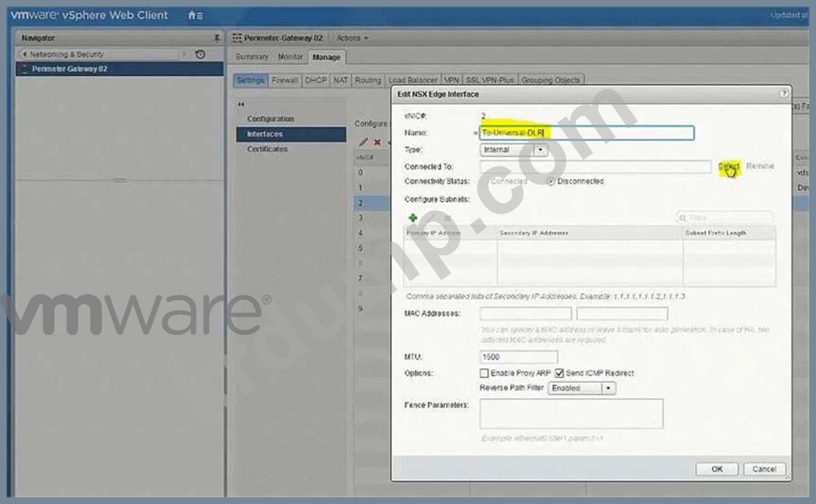Select vNIC row 7
Screen dimensions: 816x504
(372, 278)
